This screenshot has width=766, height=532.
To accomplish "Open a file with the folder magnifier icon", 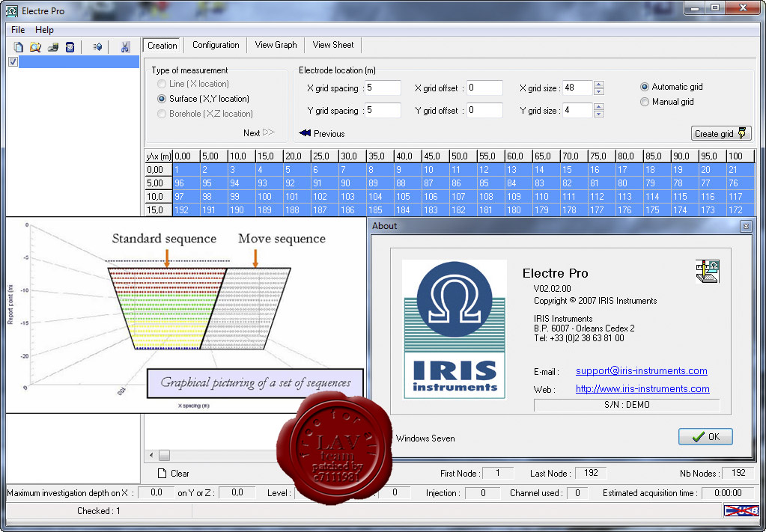I will coord(35,47).
